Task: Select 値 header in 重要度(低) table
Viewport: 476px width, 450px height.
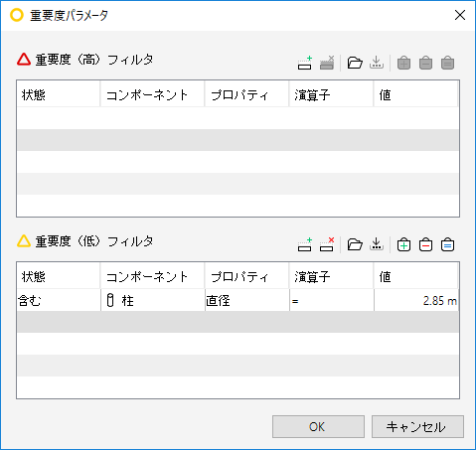Action: click(415, 276)
